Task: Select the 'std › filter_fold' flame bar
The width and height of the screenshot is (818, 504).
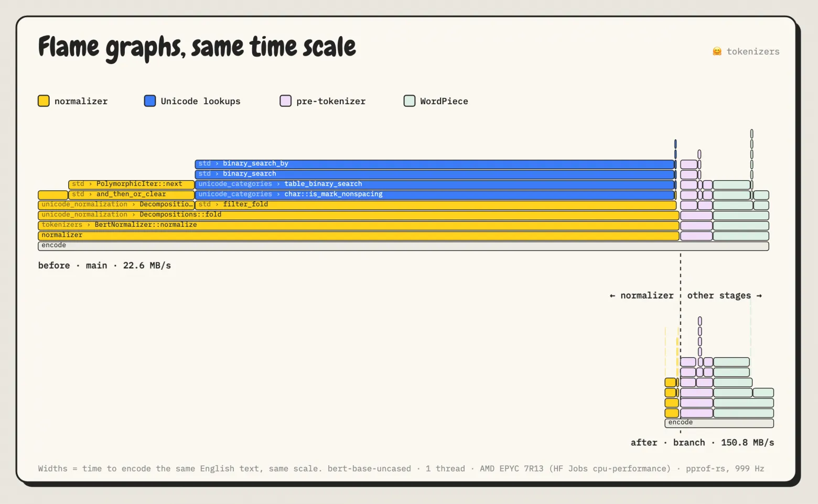Action: click(437, 205)
